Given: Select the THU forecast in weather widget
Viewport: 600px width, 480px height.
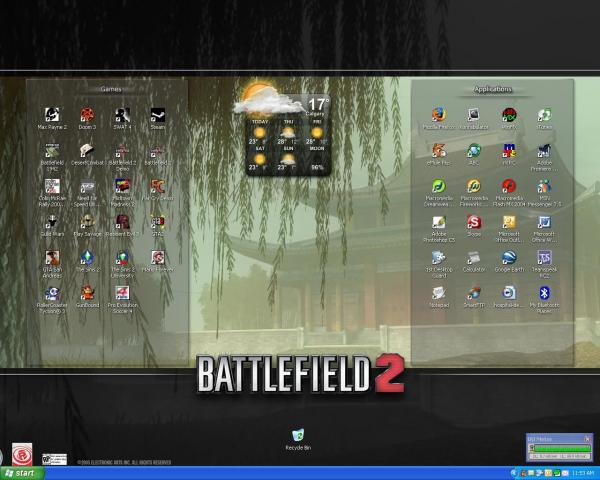Looking at the screenshot, I should pyautogui.click(x=288, y=132).
